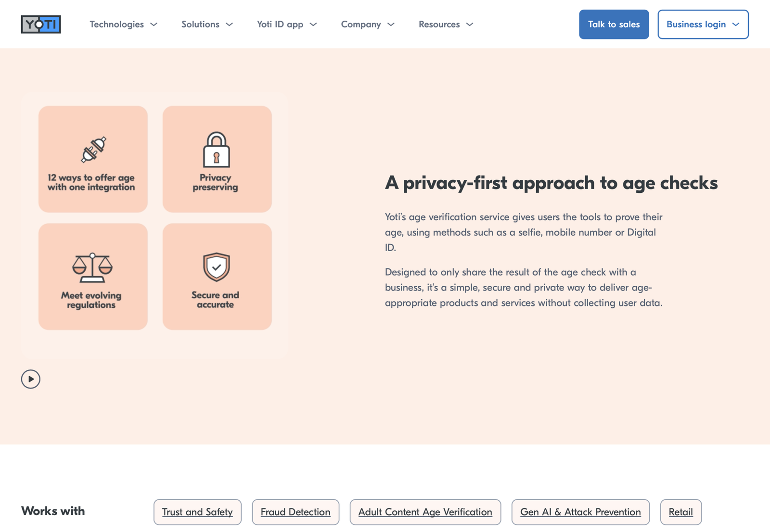The height and width of the screenshot is (532, 770).
Task: Open the Solutions menu chevron
Action: (230, 24)
